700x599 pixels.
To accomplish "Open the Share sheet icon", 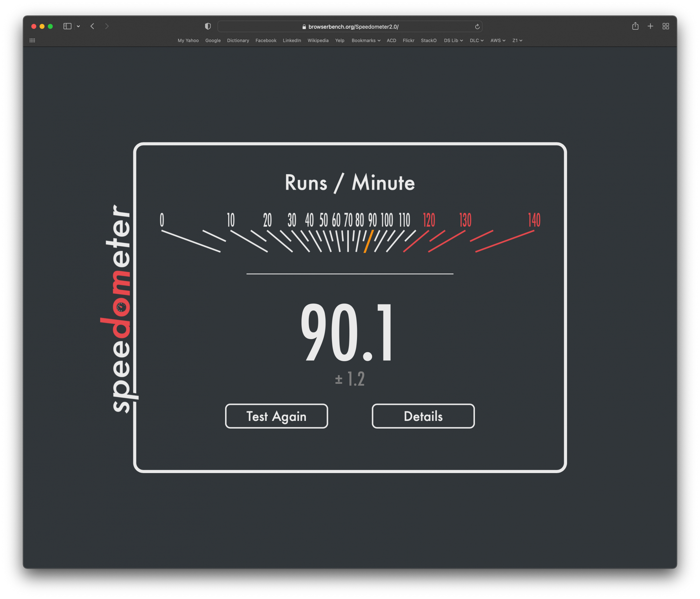I will point(635,26).
